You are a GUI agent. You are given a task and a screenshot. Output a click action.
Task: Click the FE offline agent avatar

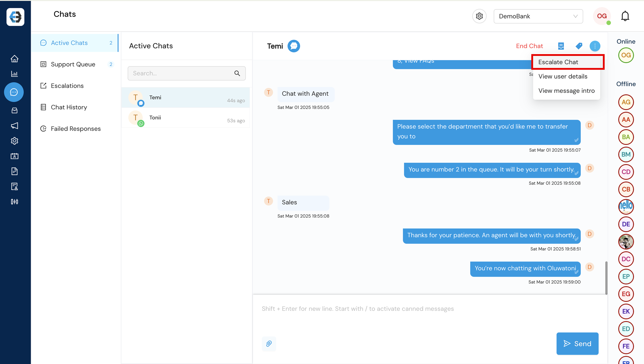point(626,346)
